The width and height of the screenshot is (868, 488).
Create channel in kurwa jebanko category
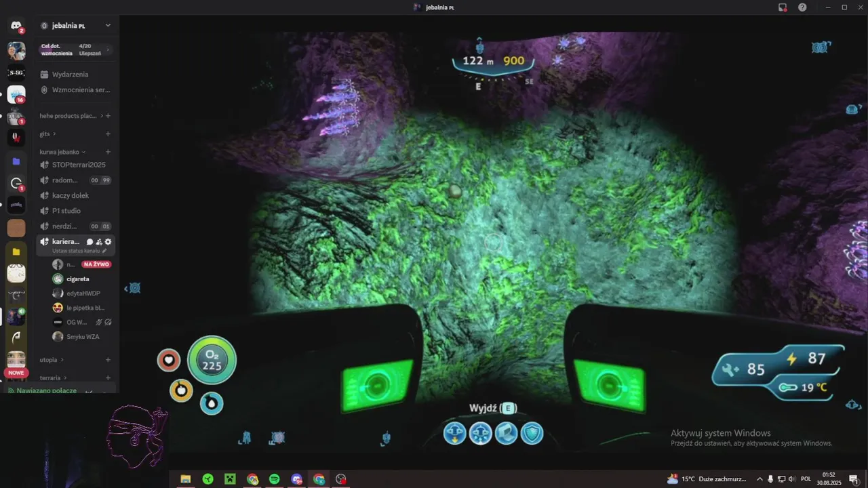point(108,152)
